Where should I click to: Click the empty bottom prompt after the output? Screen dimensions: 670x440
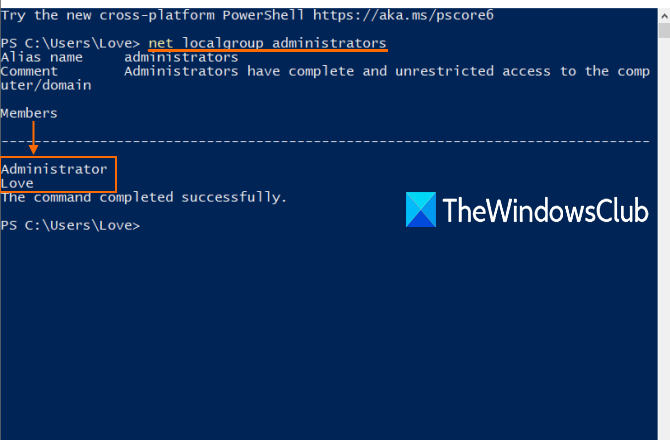coord(70,225)
